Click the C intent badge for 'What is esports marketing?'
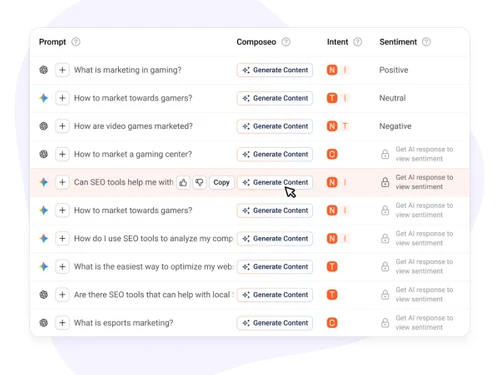Viewport: 500px width, 375px height. [332, 323]
